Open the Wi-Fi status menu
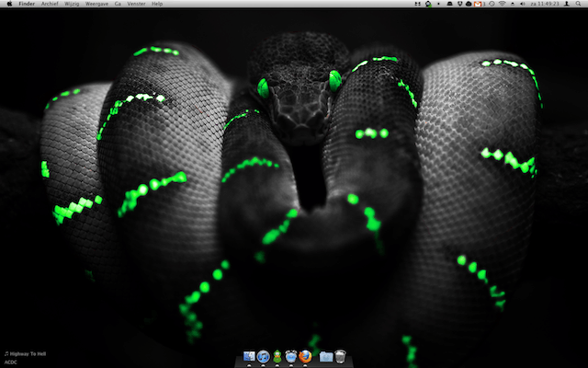 [503, 4]
